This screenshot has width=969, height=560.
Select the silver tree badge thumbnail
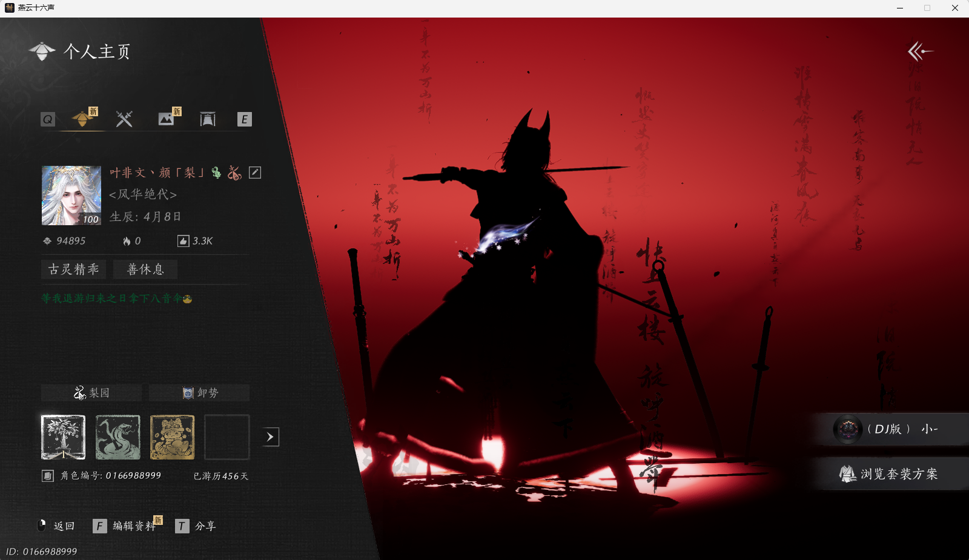pos(64,437)
